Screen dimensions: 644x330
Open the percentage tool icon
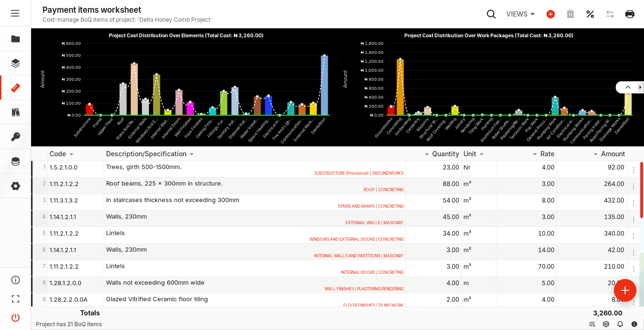(590, 14)
